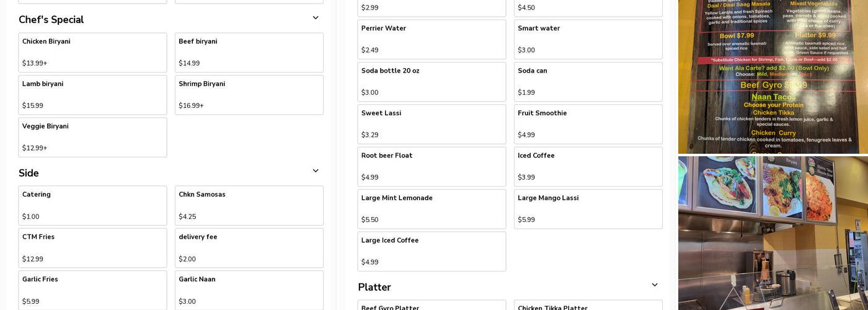Image resolution: width=868 pixels, height=310 pixels.
Task: Collapse the Side menu section
Action: click(316, 172)
